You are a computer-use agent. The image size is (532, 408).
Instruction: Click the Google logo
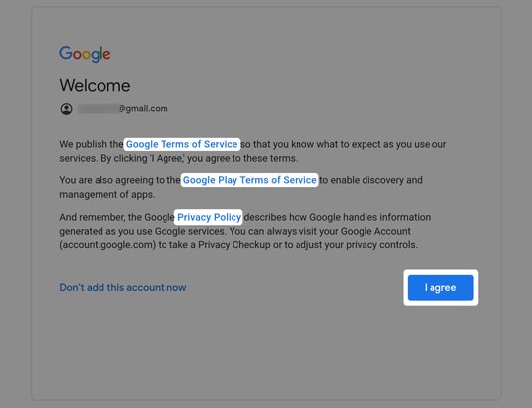click(x=85, y=54)
